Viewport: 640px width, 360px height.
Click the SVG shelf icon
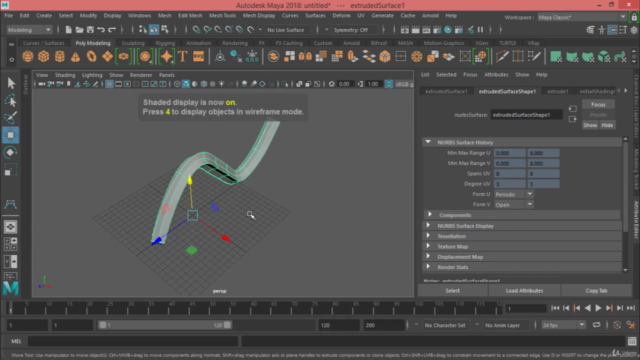198,56
